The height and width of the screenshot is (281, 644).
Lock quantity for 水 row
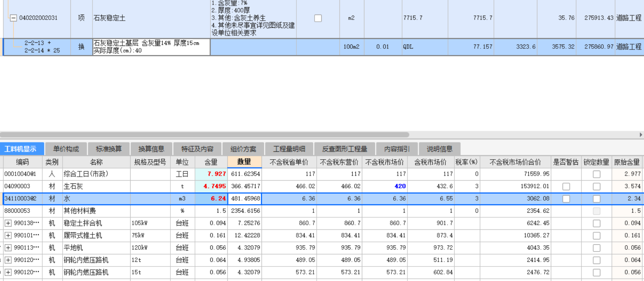pyautogui.click(x=597, y=199)
